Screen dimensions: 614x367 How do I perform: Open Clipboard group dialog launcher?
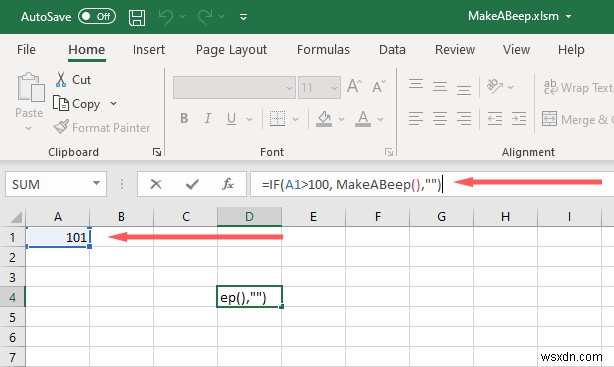pyautogui.click(x=157, y=152)
